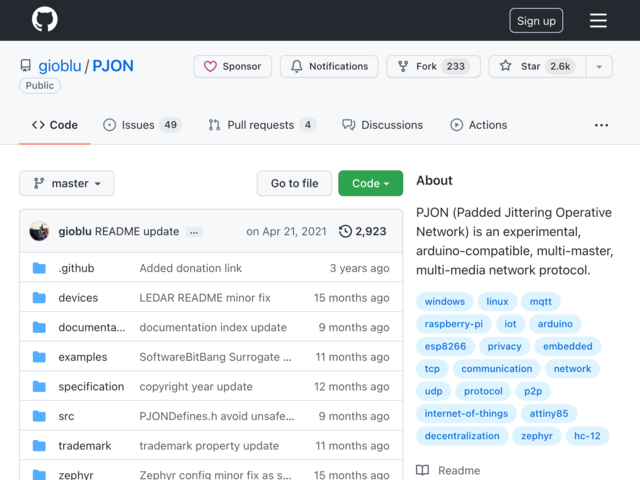Select the privacy topic tag
640x480 pixels.
(x=504, y=347)
